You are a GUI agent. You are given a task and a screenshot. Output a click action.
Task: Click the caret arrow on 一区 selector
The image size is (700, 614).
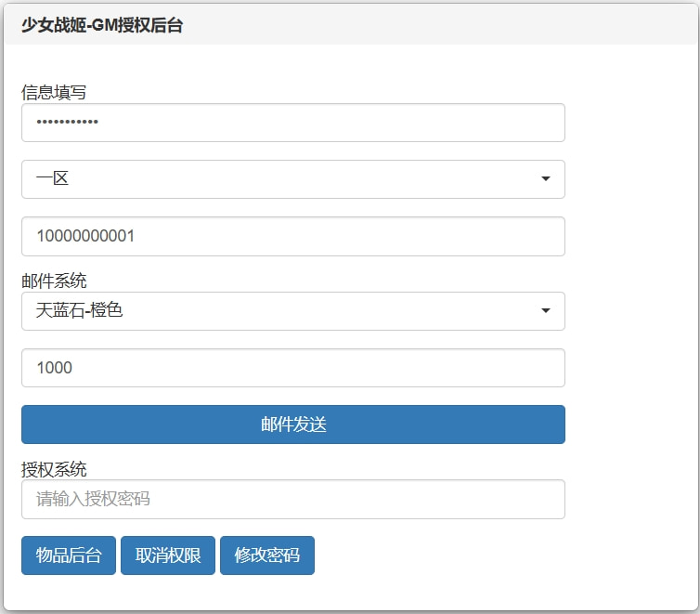(545, 179)
